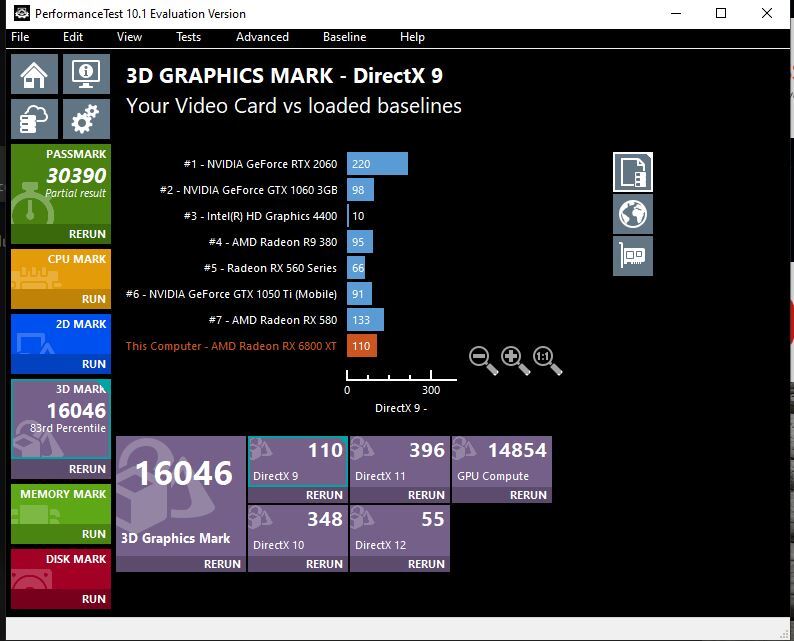Image resolution: width=794 pixels, height=641 pixels.
Task: Click '#6 - NVIDIA GeForce GTX 1050 Ti (Mobile)' label
Action: (231, 294)
